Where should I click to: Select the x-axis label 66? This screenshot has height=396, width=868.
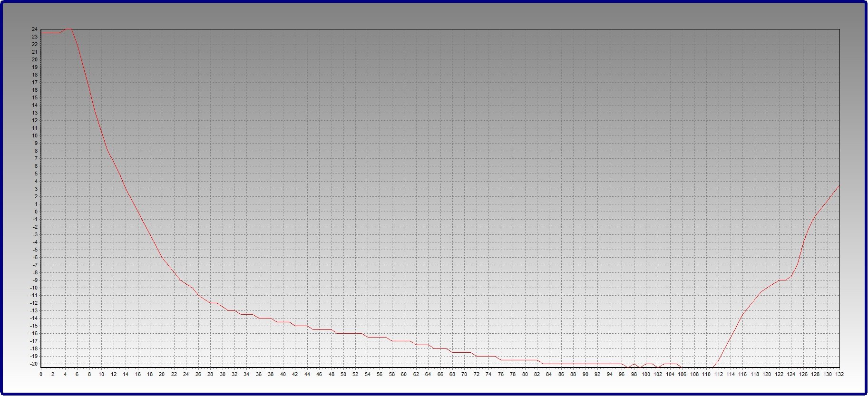click(x=440, y=375)
